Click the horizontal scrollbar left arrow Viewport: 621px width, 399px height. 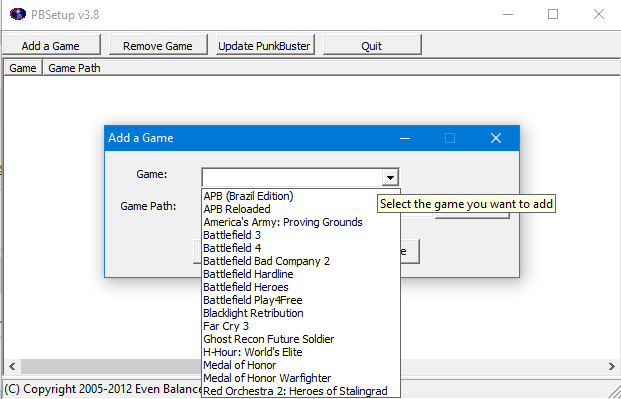(12, 366)
